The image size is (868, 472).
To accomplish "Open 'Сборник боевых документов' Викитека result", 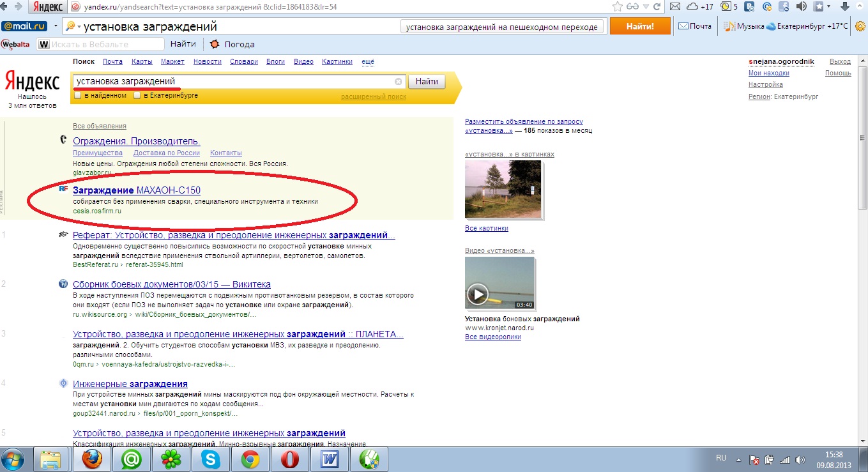I will [172, 284].
